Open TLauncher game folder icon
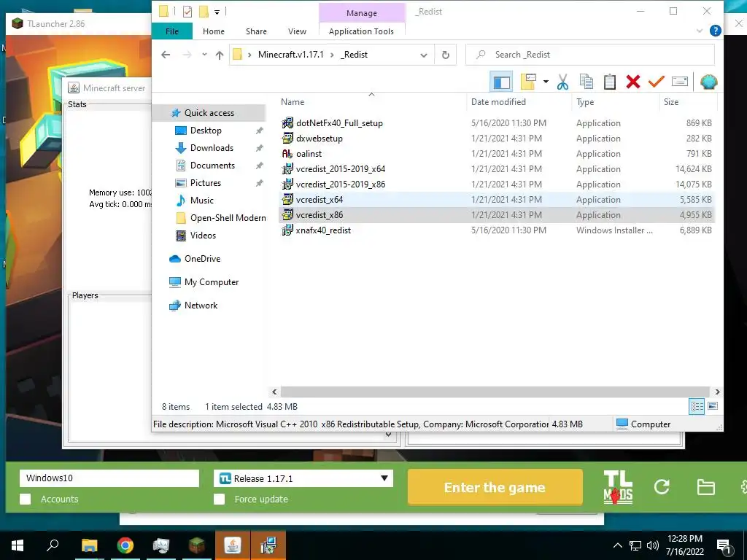 (705, 487)
